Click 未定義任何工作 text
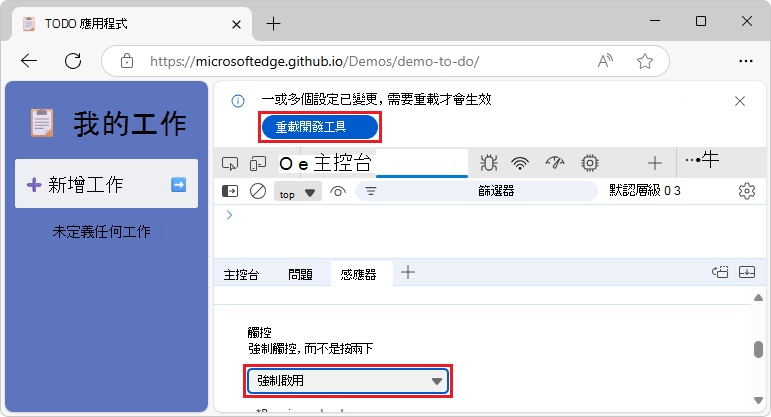The image size is (771, 417). coord(101,232)
